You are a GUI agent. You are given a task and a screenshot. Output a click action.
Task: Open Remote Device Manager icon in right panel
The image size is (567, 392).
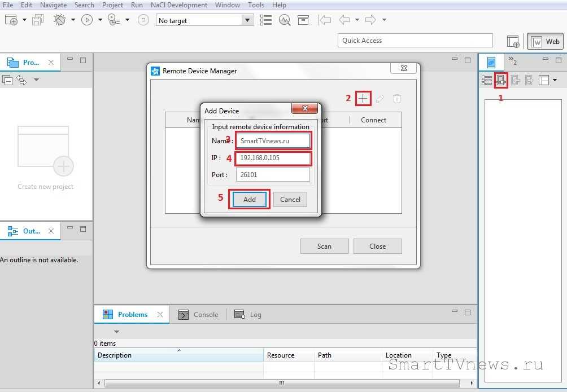tap(501, 80)
